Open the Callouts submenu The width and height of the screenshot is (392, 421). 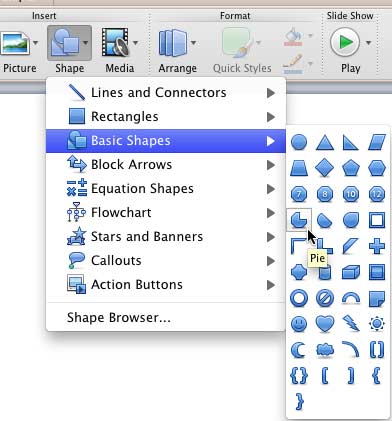point(166,261)
